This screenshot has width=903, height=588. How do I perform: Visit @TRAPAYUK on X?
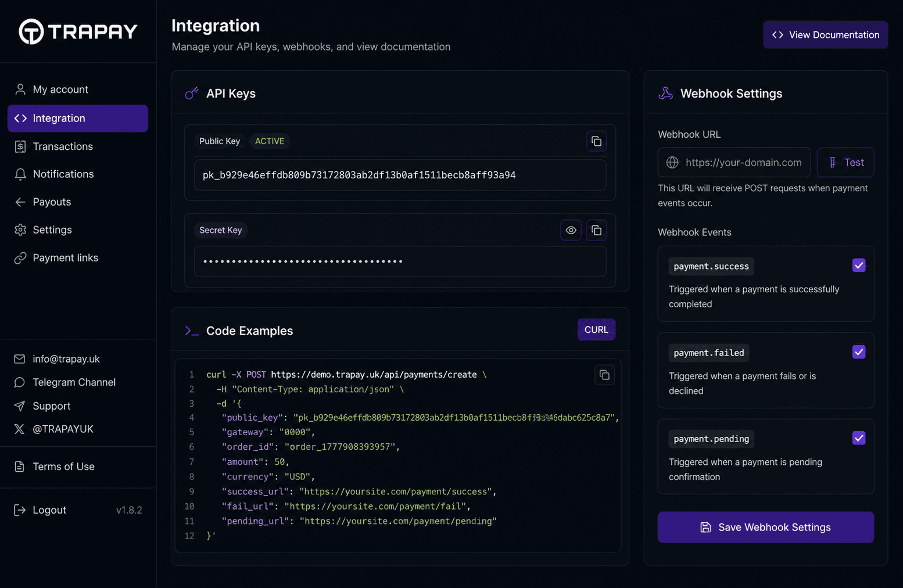[53, 429]
